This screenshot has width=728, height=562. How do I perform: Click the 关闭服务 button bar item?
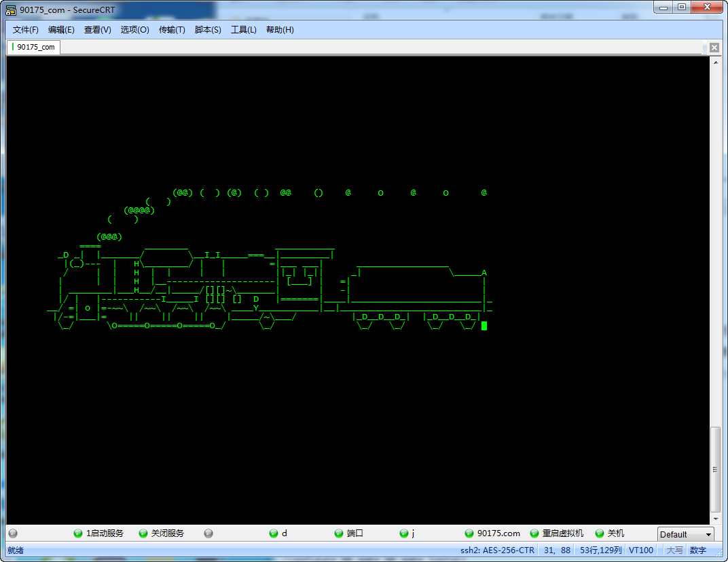coord(162,533)
